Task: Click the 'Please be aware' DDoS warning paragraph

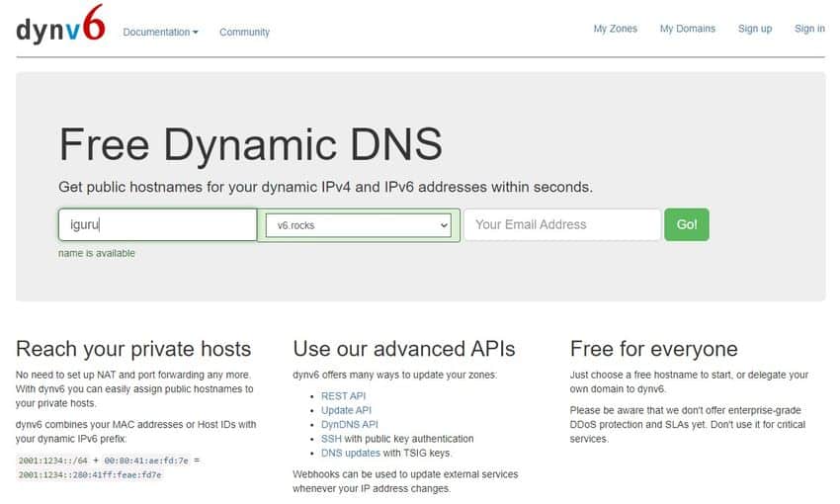Action: pyautogui.click(x=688, y=424)
